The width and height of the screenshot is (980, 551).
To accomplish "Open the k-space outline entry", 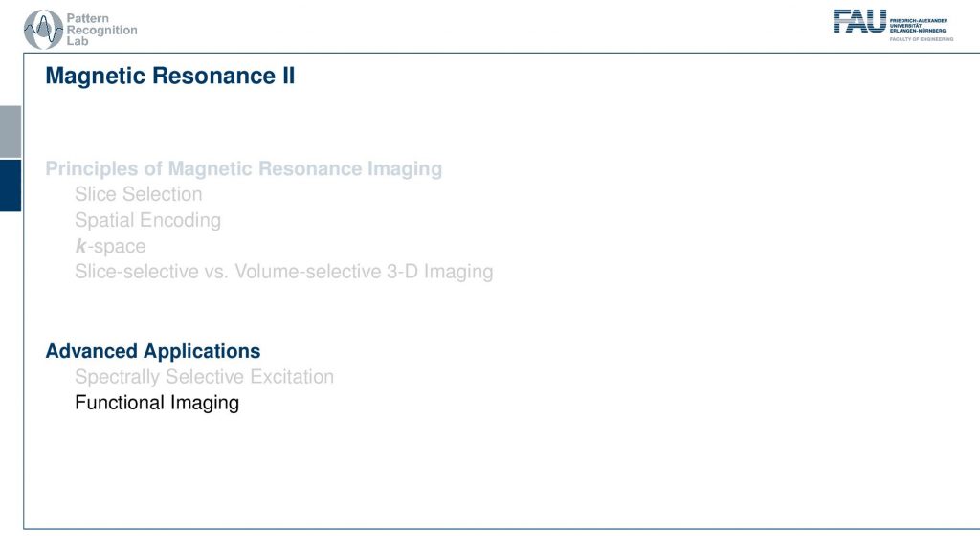I will click(111, 246).
